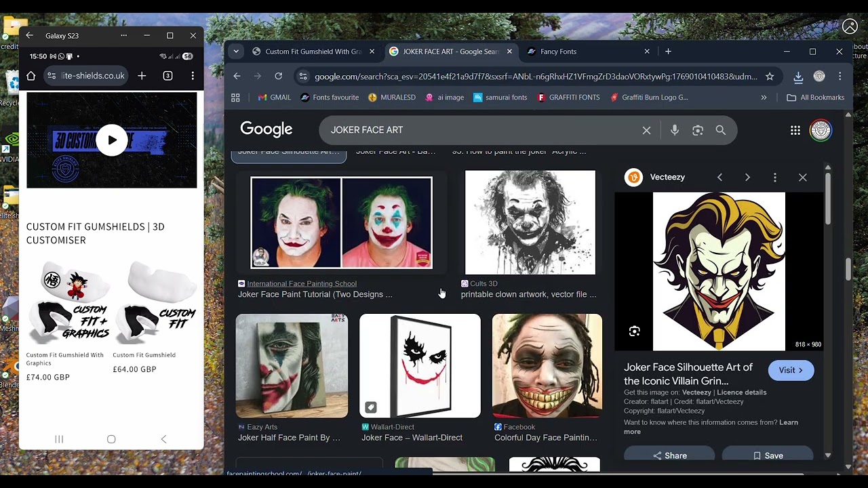Image resolution: width=868 pixels, height=488 pixels.
Task: Open samurai fonts bookmark
Action: [500, 98]
